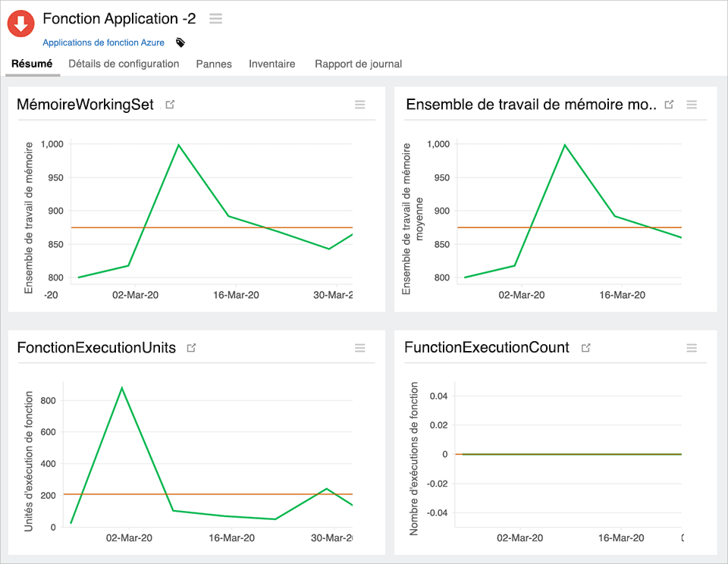Open the Ensemble de travail chart options menu
The height and width of the screenshot is (564, 728).
click(x=692, y=105)
